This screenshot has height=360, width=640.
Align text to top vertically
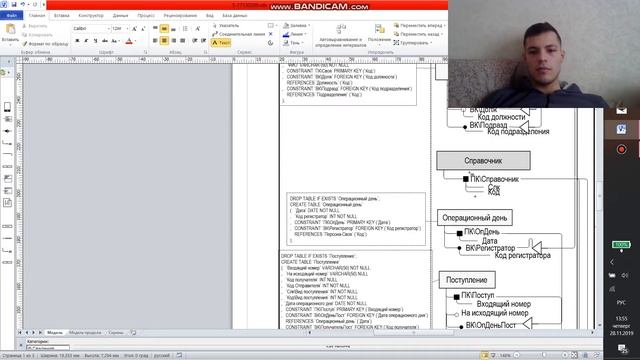tap(155, 29)
